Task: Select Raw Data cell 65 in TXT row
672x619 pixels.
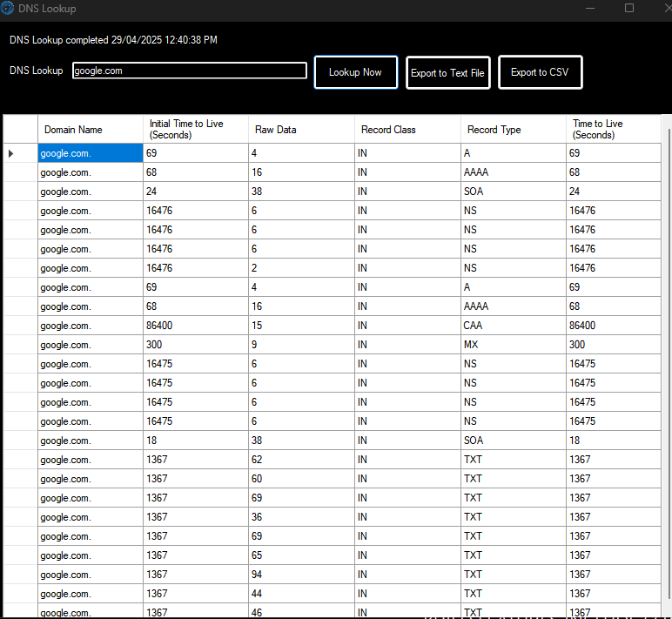Action: coord(302,555)
